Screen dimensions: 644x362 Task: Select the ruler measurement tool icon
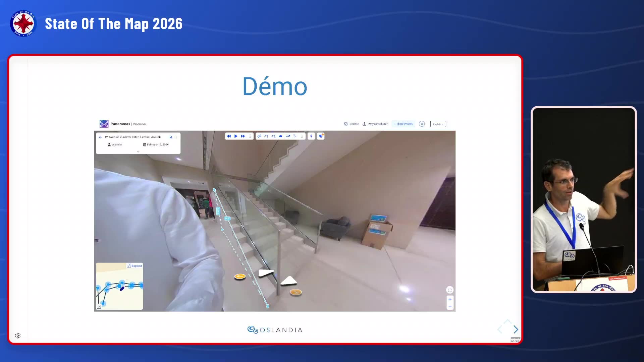pos(259,136)
